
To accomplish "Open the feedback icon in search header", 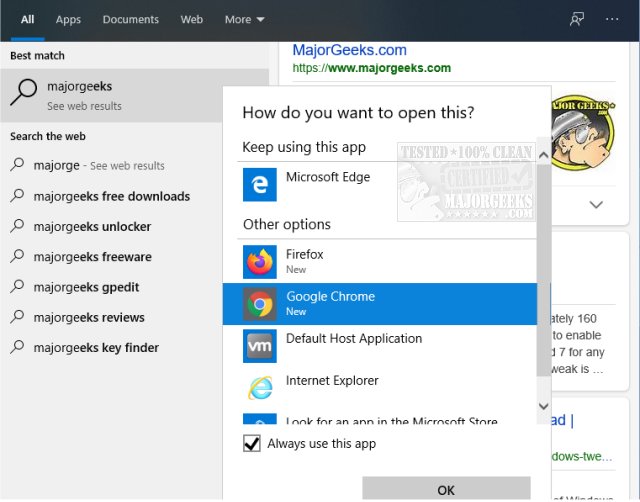I will [x=577, y=19].
